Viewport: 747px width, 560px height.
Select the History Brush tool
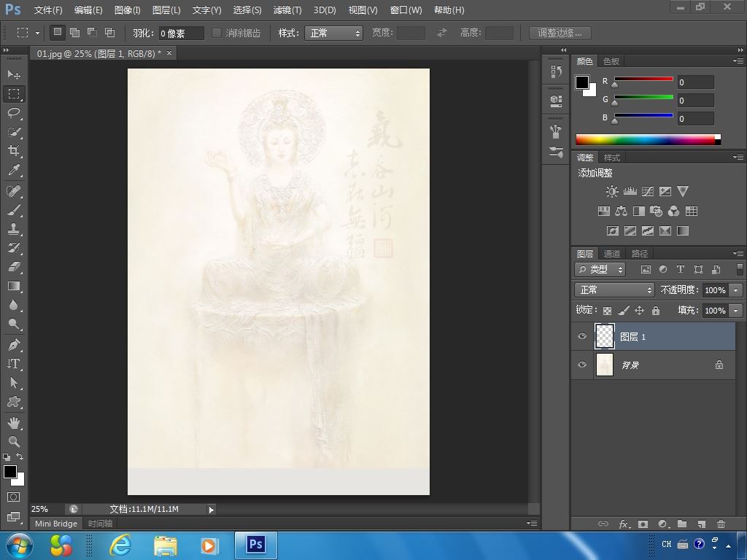[x=14, y=248]
